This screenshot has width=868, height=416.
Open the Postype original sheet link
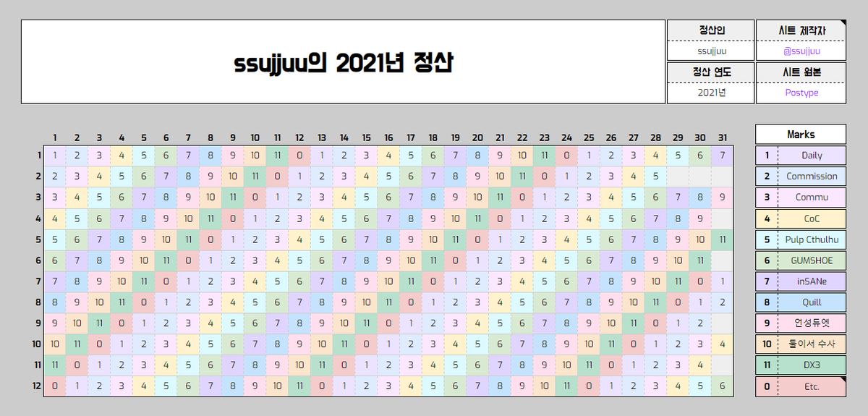[x=801, y=93]
